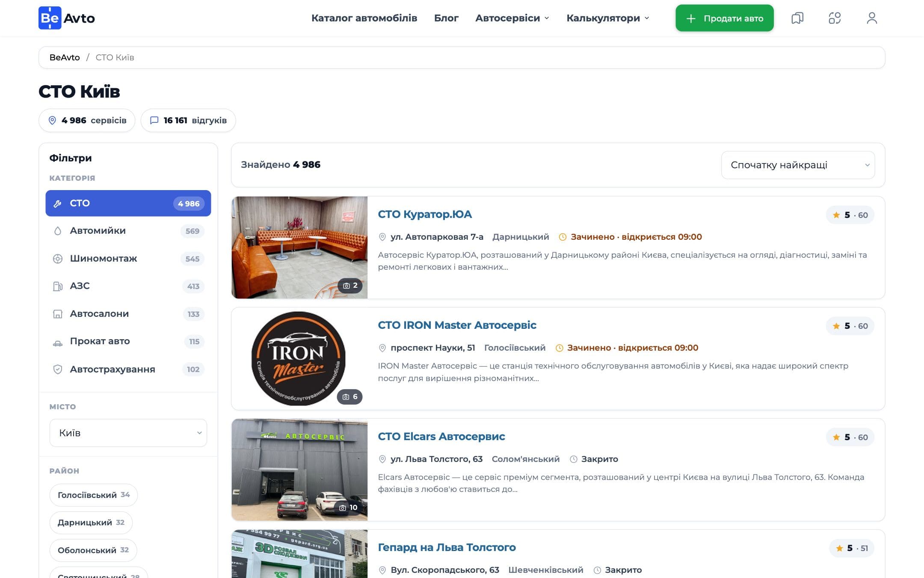Select the АЗС category filter
This screenshot has width=924, height=578.
coord(128,286)
